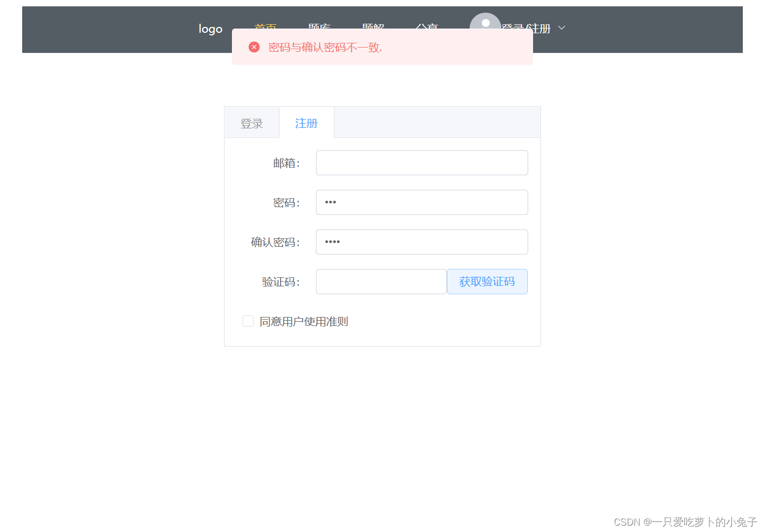The image size is (765, 532).
Task: Click the 密码与确认密码不一致 error message
Action: 325,48
